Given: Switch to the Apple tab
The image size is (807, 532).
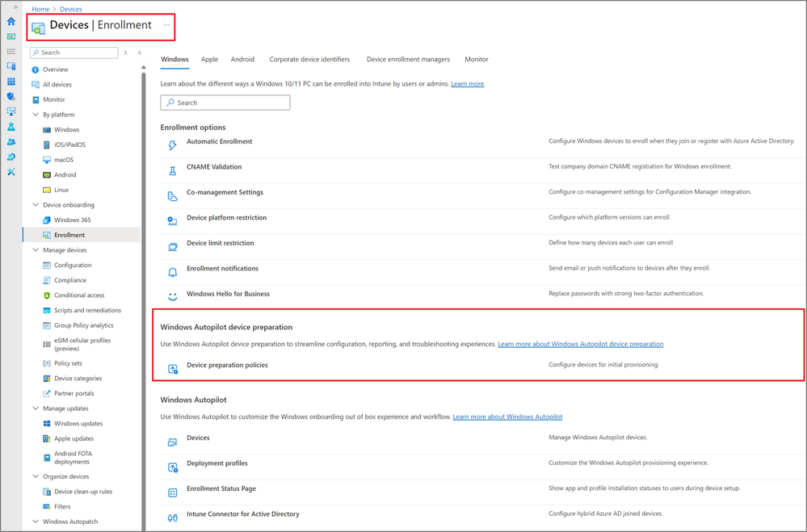Looking at the screenshot, I should 209,59.
